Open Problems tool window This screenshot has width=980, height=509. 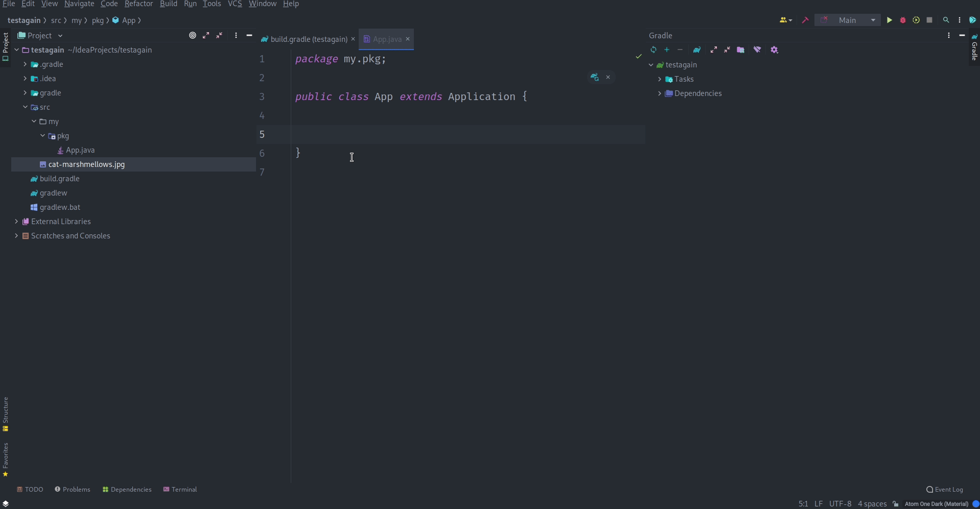[x=72, y=489]
